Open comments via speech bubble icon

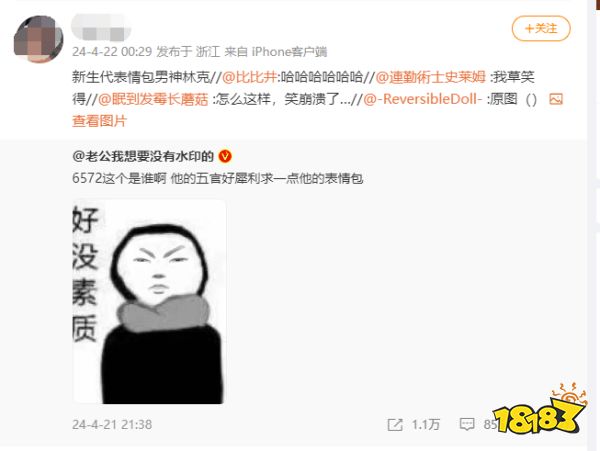coord(467,424)
